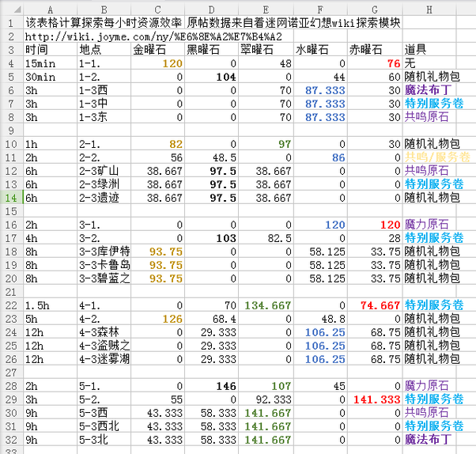
Task: Click the red 141.333 in row 29
Action: click(x=377, y=399)
